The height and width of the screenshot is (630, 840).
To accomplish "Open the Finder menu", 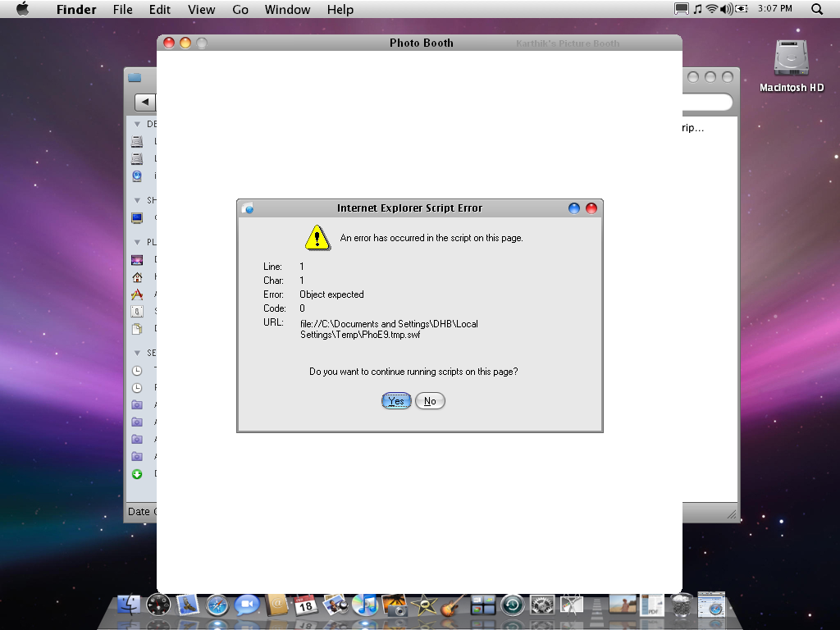I will [x=76, y=10].
